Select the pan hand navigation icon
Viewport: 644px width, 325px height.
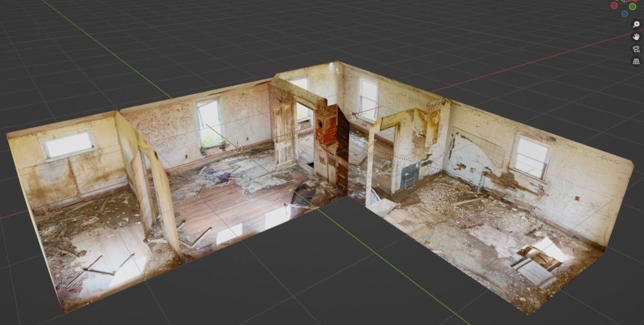[636, 36]
